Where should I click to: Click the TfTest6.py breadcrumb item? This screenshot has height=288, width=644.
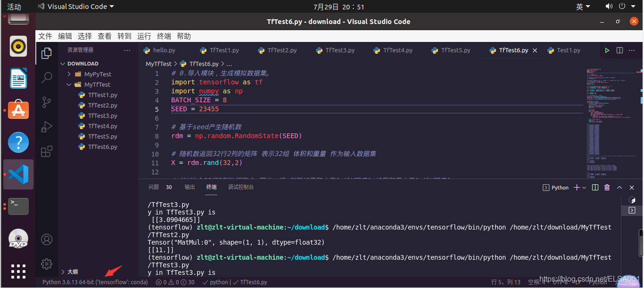tap(199, 64)
